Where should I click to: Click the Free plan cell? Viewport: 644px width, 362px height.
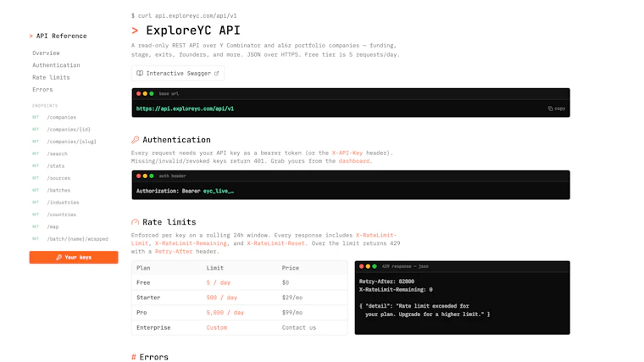click(x=143, y=282)
